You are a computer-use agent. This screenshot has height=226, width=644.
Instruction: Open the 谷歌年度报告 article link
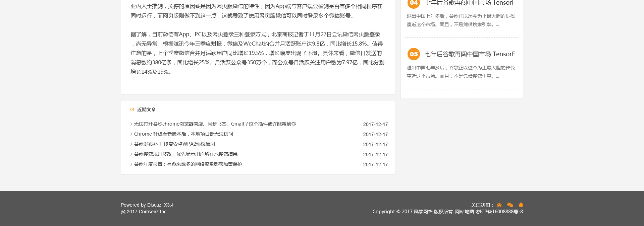(x=188, y=164)
